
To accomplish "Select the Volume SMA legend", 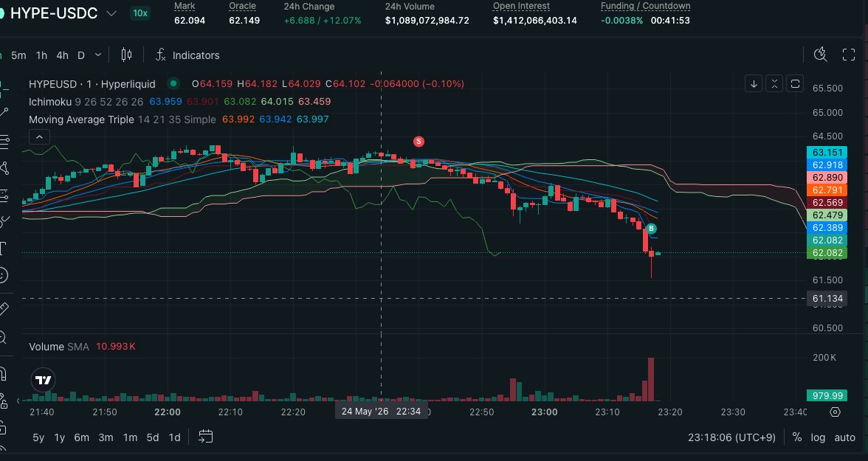I will (59, 347).
